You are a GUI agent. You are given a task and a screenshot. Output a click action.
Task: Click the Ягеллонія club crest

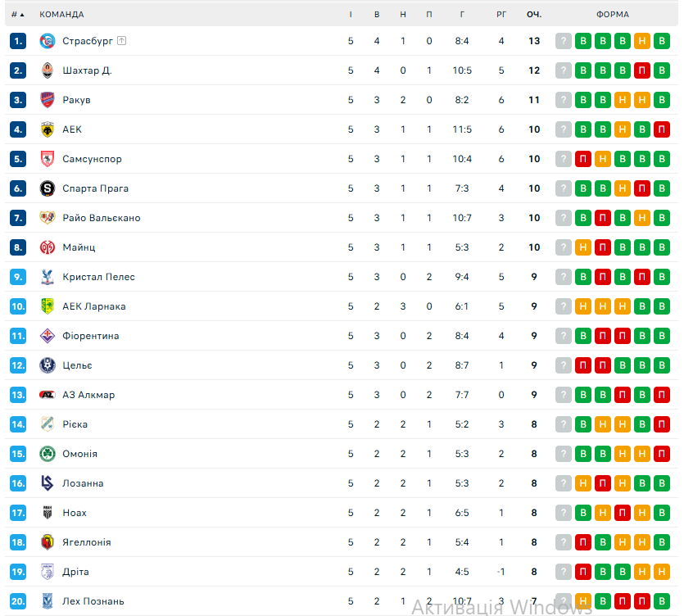(48, 542)
